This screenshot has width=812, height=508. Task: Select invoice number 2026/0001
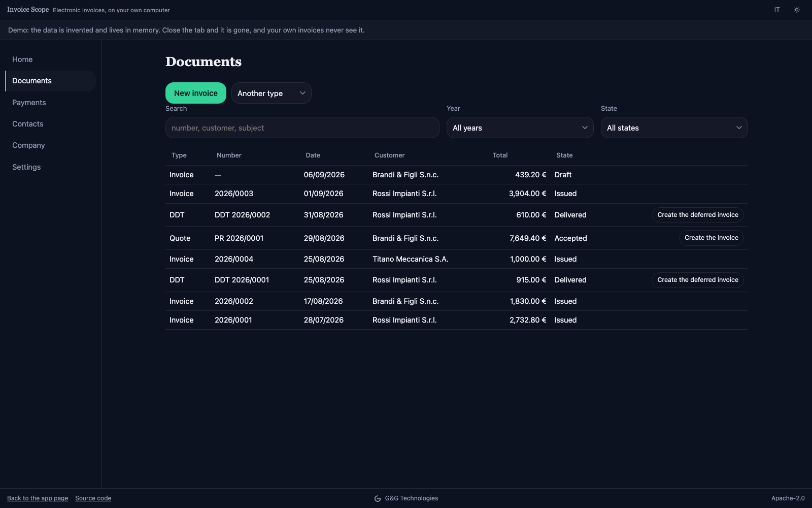tap(233, 320)
